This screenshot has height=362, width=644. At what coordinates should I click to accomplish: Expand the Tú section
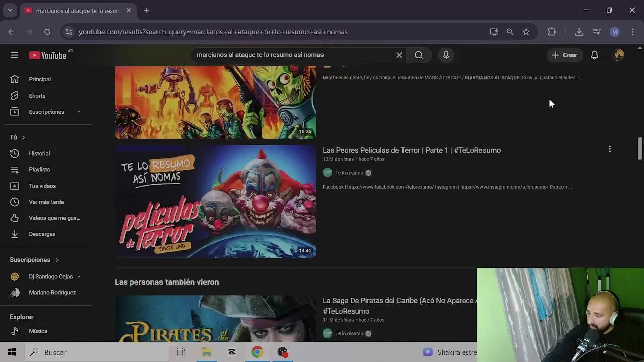18,137
